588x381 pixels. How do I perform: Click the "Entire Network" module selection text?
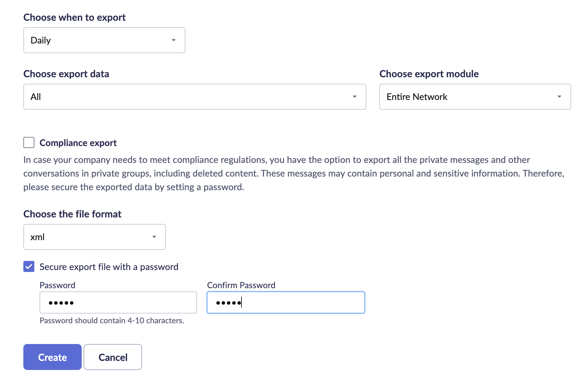[x=417, y=97]
